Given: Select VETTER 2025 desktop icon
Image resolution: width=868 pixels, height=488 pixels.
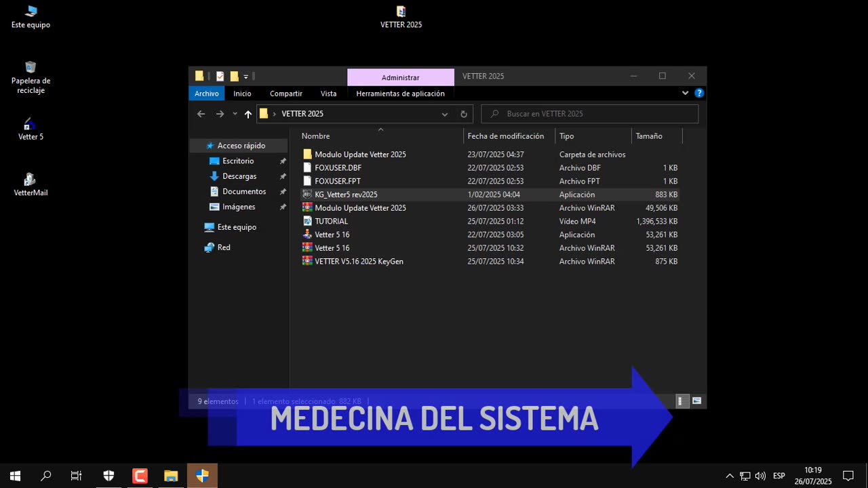Looking at the screenshot, I should click(x=401, y=17).
